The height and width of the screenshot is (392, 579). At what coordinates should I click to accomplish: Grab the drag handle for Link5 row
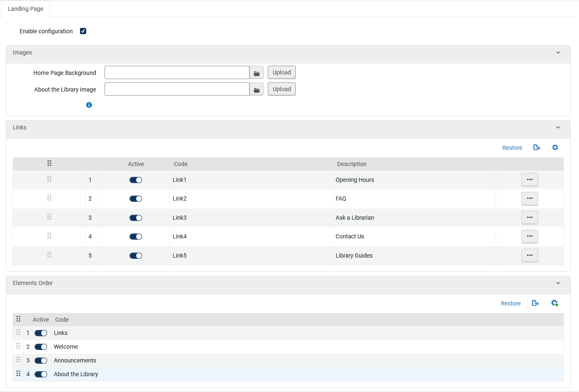coord(49,255)
